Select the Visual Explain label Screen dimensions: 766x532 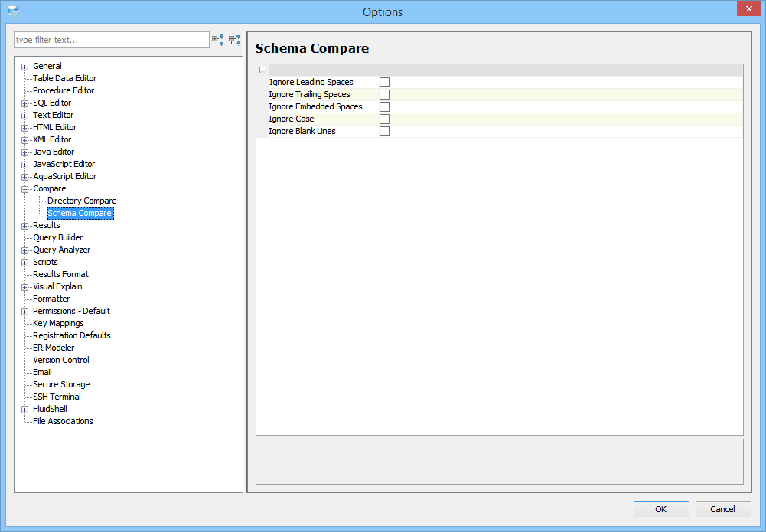pos(57,286)
